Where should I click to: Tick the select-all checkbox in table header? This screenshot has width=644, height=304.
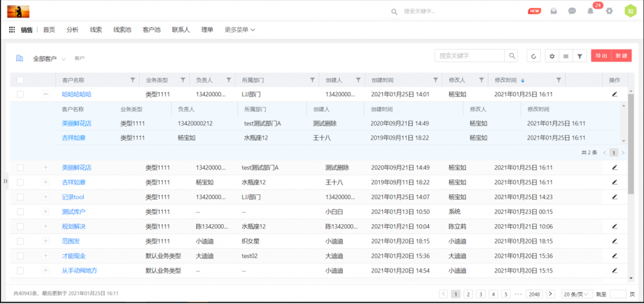pos(21,80)
